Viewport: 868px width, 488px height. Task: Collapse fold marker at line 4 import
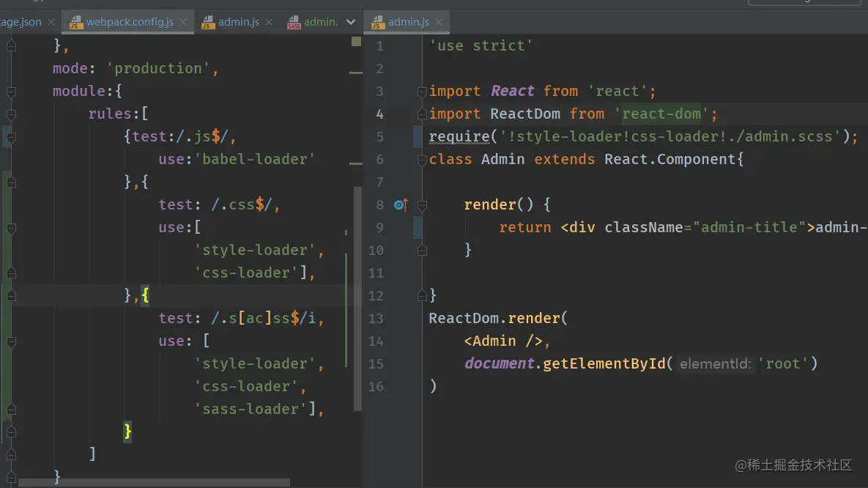tap(422, 114)
